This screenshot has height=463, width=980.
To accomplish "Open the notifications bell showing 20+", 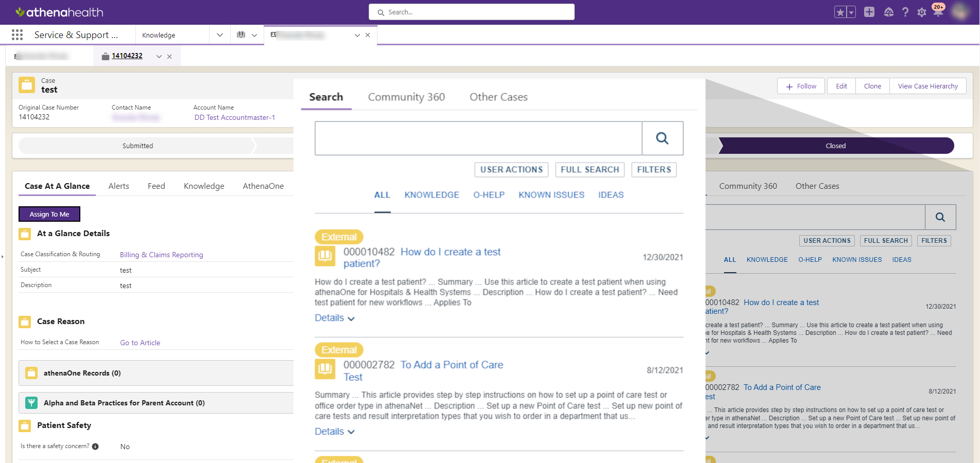I will click(x=938, y=12).
